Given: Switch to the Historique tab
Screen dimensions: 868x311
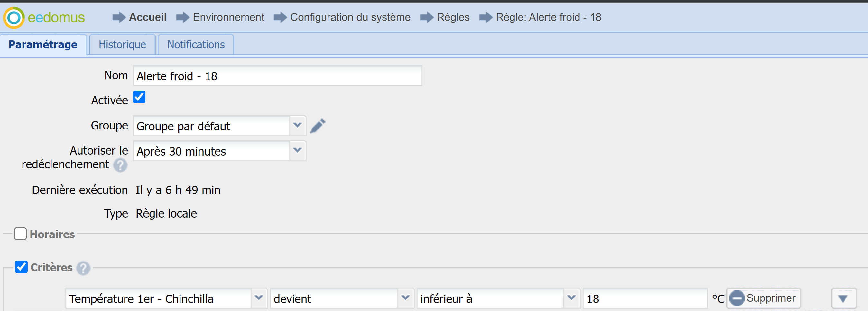Looking at the screenshot, I should tap(122, 44).
